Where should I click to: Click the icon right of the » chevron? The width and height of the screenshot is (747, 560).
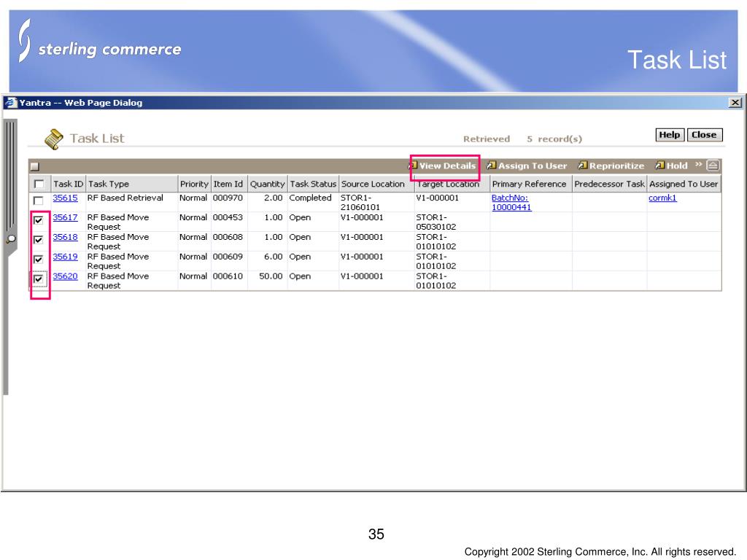[x=713, y=166]
